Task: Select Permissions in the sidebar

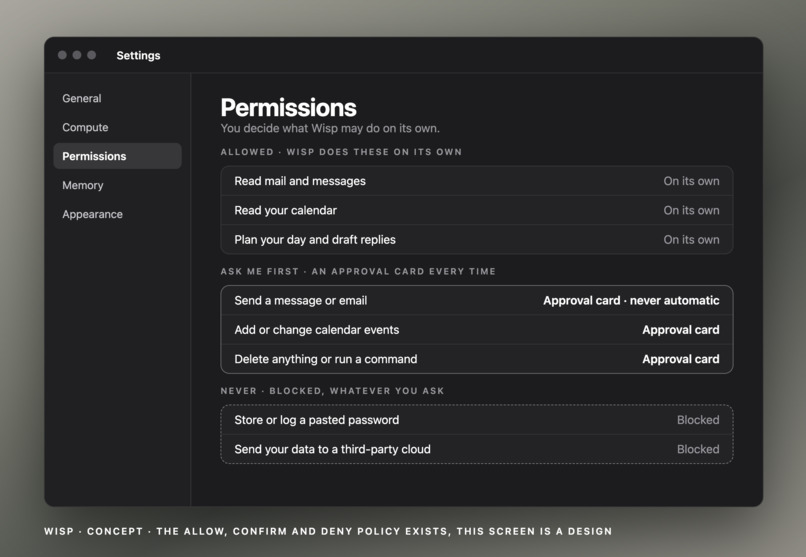Action: click(117, 156)
